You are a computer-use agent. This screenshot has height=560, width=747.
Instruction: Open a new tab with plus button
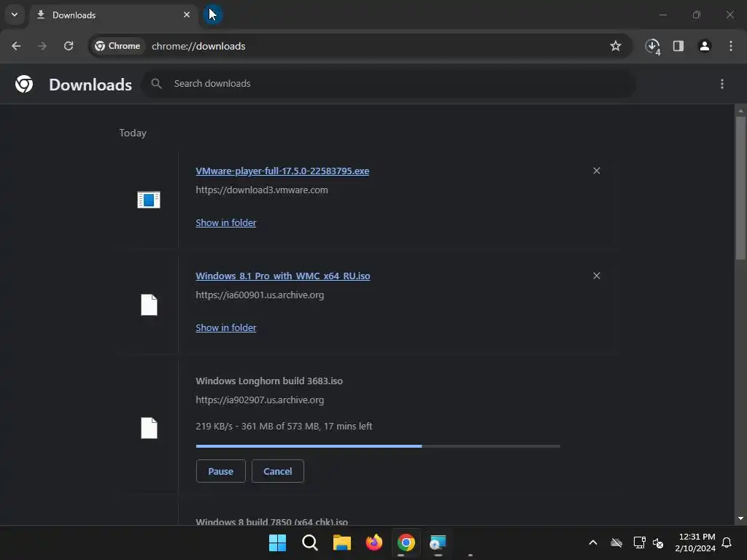[x=212, y=15]
